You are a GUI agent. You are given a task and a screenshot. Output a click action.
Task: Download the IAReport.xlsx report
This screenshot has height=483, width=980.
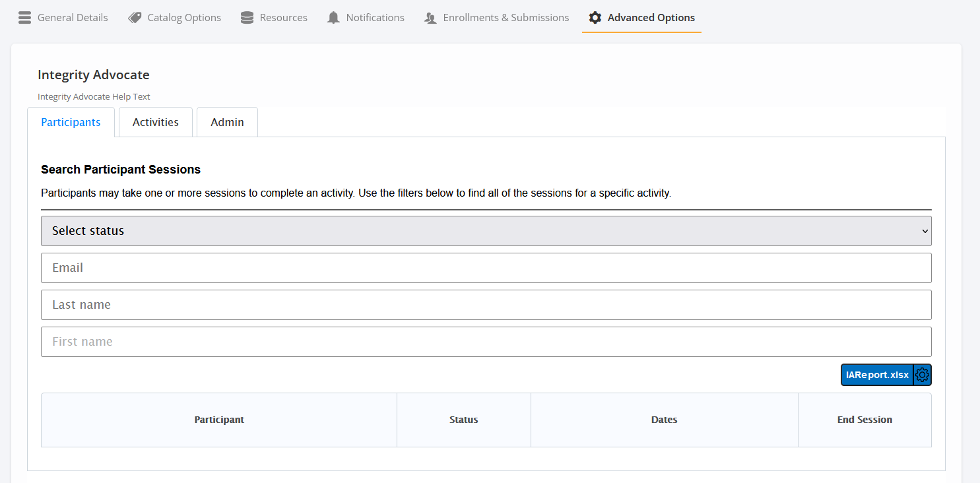tap(877, 375)
